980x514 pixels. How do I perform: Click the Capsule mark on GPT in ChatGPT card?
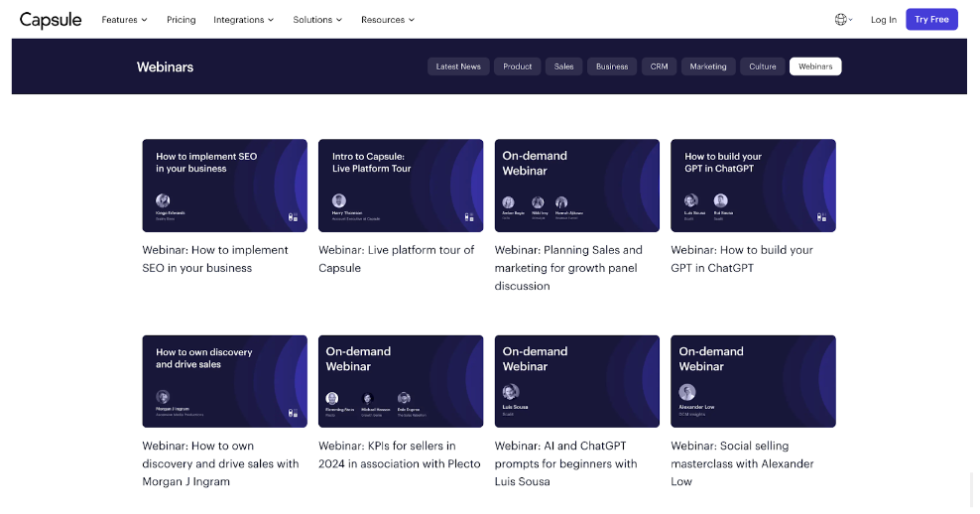tap(821, 217)
